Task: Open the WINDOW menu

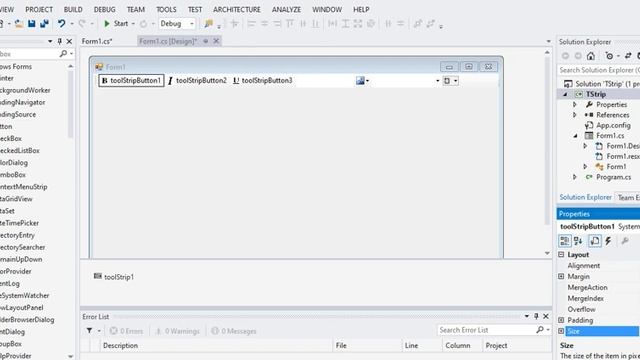Action: coord(327,9)
